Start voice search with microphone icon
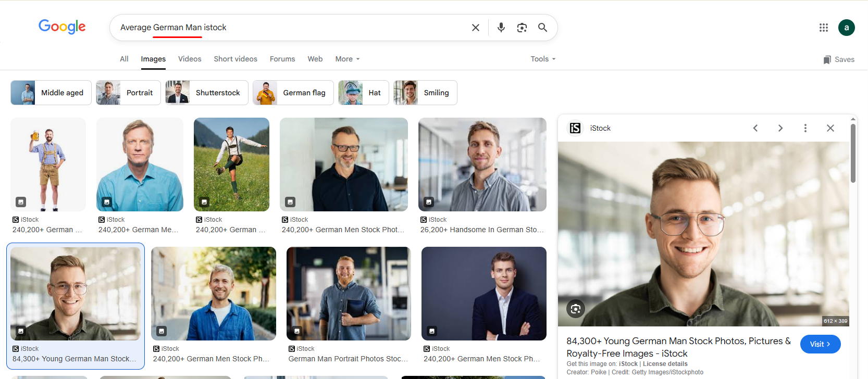 click(501, 28)
